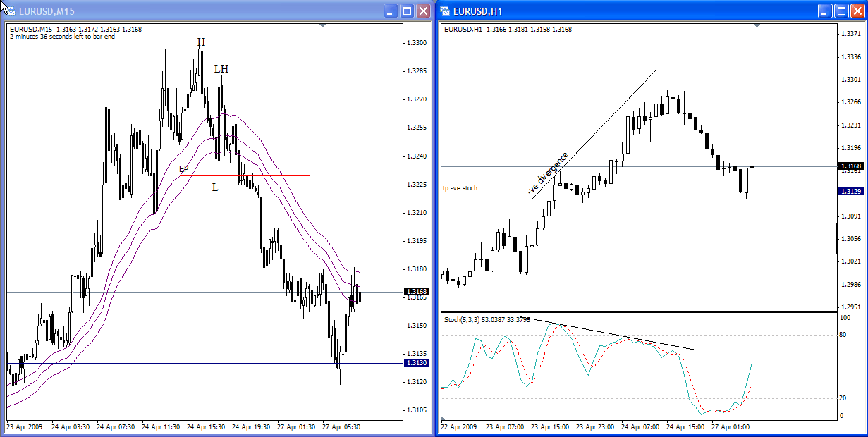The image size is (868, 437).
Task: Click the EURUSD,H1 window chart icon
Action: click(445, 11)
